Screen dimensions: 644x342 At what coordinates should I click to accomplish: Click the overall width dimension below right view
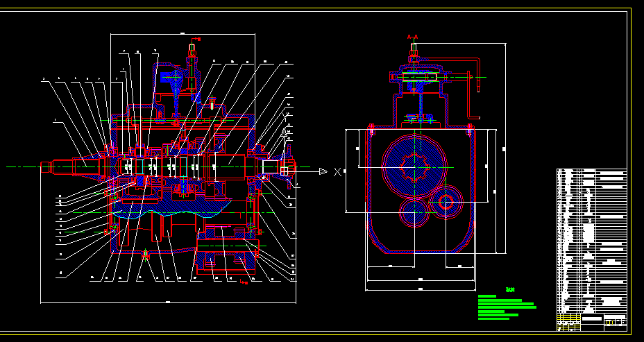420,289
